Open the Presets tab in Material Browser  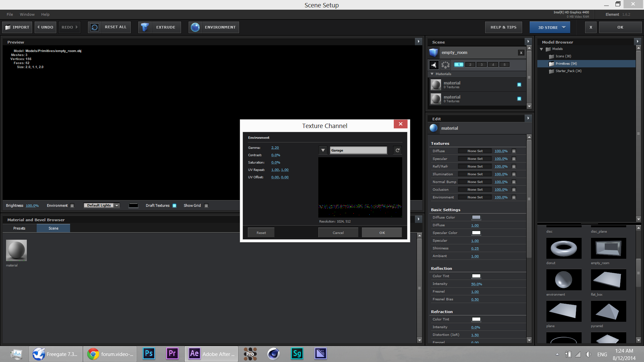pyautogui.click(x=18, y=228)
